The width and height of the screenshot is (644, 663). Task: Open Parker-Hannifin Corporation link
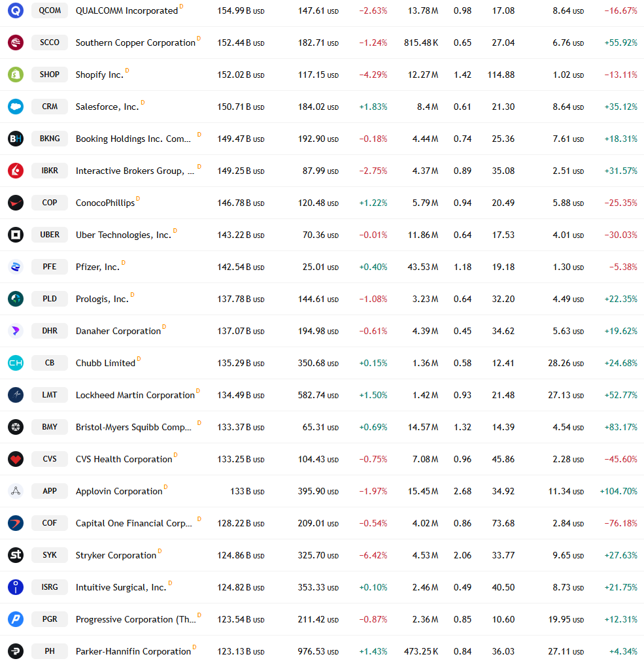coord(133,652)
